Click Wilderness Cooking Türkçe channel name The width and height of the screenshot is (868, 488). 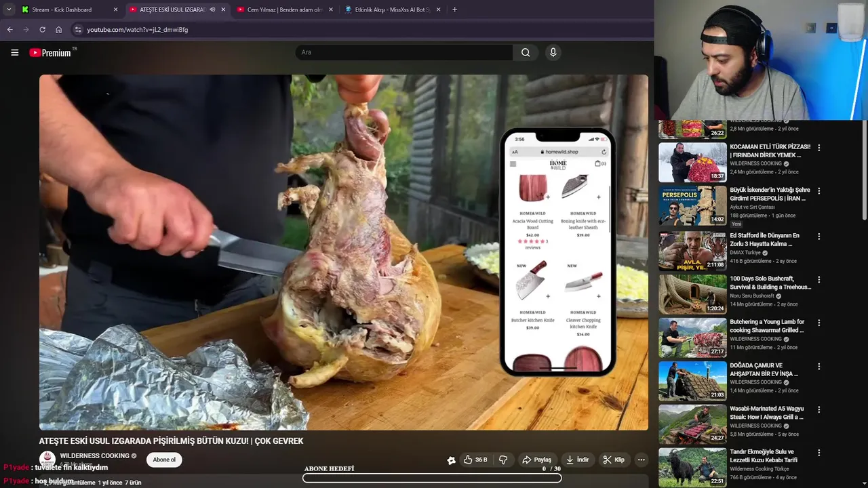[x=759, y=469]
